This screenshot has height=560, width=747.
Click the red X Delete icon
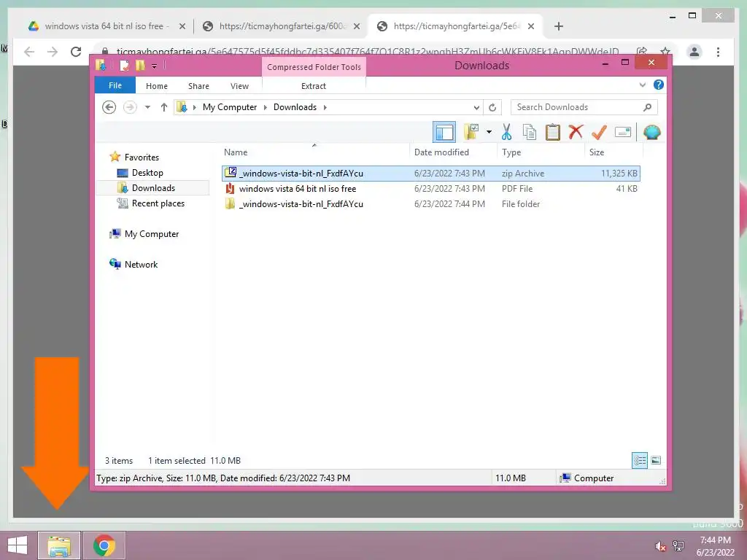coord(576,131)
